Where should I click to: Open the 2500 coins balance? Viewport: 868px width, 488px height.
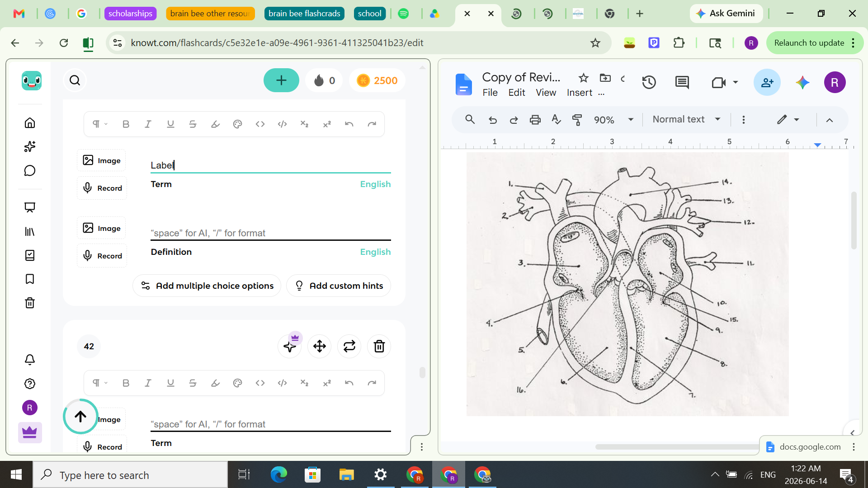pos(377,80)
